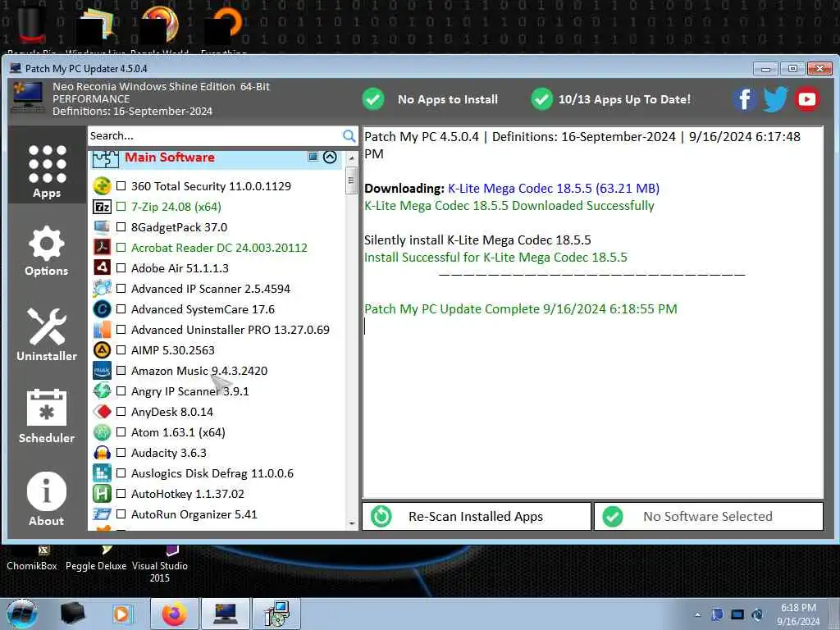840x630 pixels.
Task: Open the Uninstaller section
Action: pyautogui.click(x=47, y=335)
